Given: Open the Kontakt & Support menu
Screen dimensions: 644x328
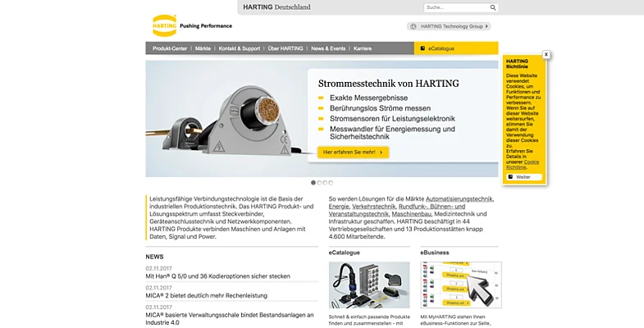Looking at the screenshot, I should tap(239, 48).
